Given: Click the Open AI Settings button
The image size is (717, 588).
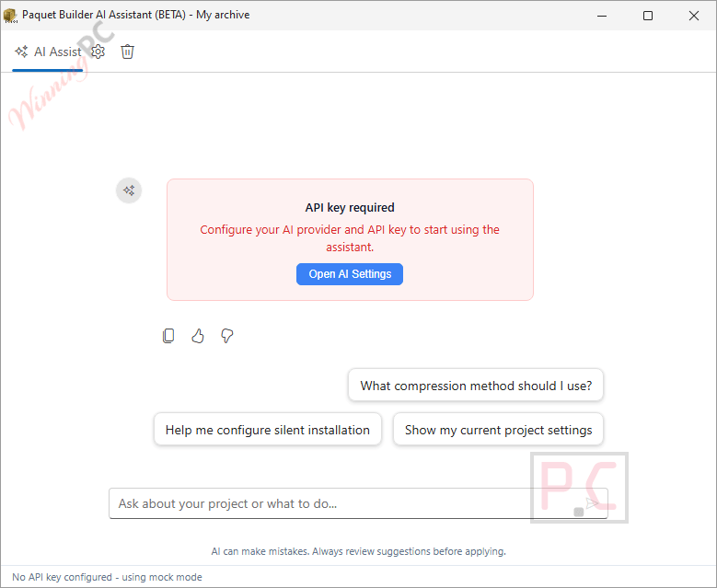Looking at the screenshot, I should [x=350, y=274].
